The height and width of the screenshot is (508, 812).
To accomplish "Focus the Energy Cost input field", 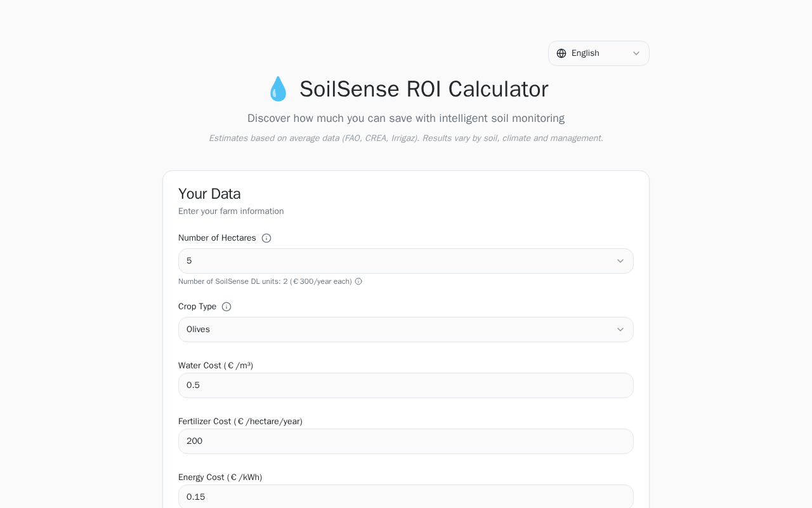I will [x=405, y=497].
